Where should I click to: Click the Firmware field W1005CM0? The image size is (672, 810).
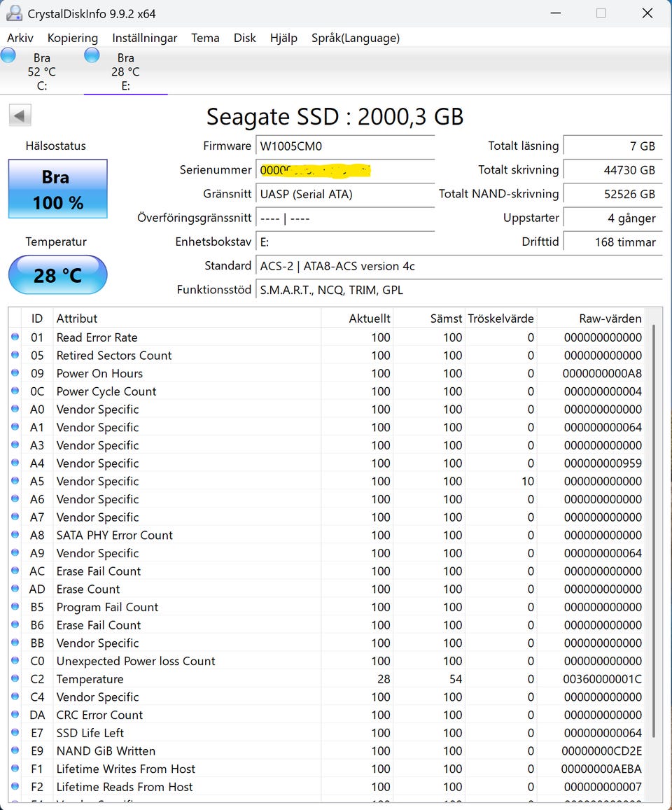point(345,146)
